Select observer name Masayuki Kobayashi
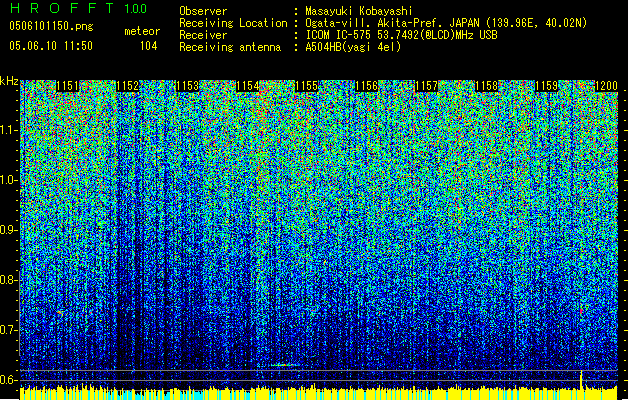Viewport: 629px width, 400px height. click(x=359, y=11)
